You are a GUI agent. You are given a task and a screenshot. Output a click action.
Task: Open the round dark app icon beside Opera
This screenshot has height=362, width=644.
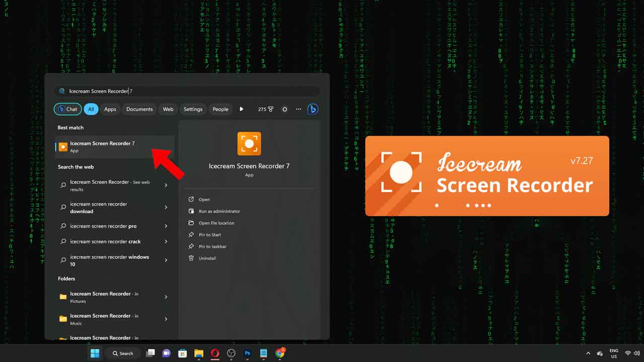tap(231, 353)
